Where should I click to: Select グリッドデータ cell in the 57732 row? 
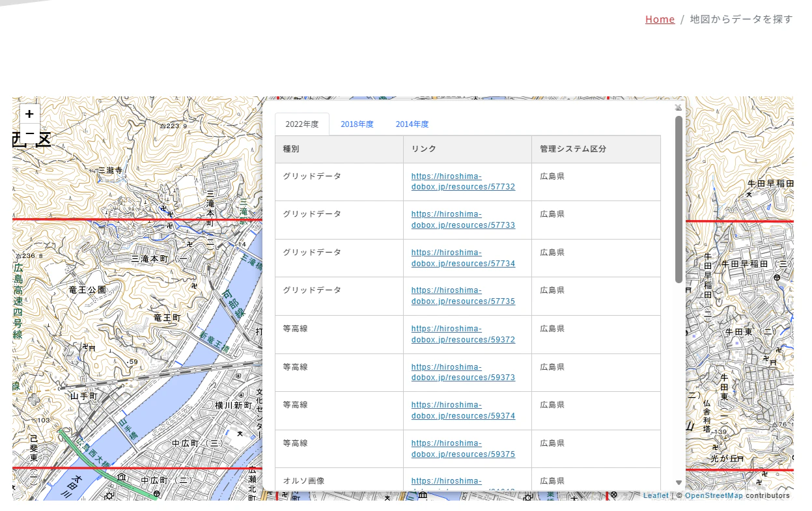[339, 182]
